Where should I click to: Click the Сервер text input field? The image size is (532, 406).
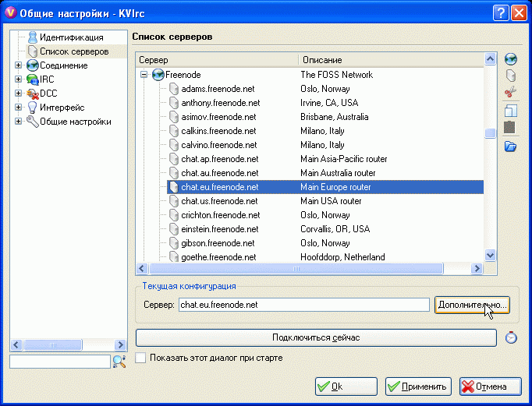(304, 305)
